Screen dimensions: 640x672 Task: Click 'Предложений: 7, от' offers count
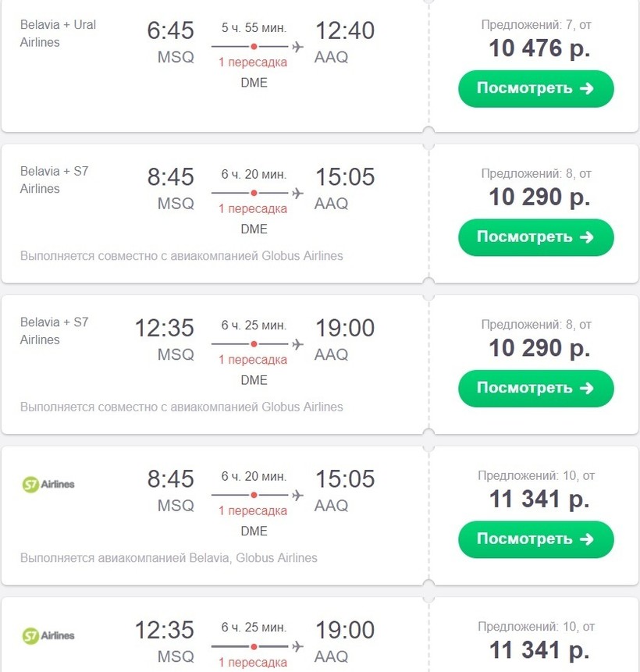tap(536, 25)
